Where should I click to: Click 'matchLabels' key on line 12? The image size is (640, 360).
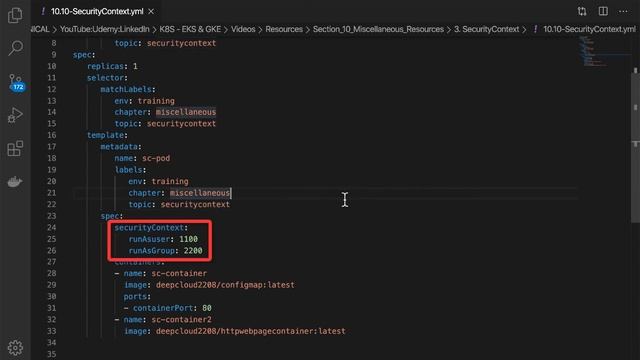pos(126,89)
